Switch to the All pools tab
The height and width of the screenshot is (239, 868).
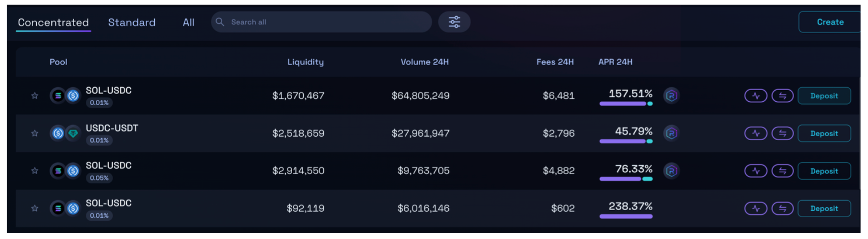pos(188,23)
